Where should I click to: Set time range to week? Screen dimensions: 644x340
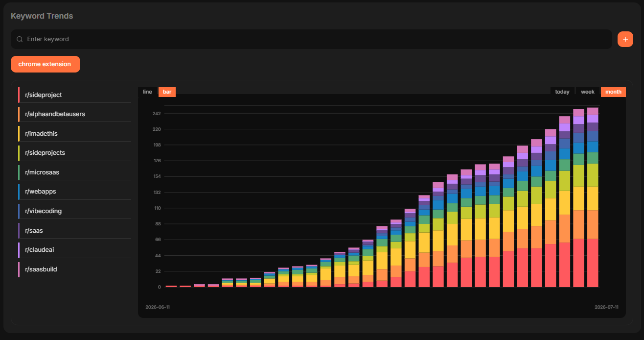[588, 92]
